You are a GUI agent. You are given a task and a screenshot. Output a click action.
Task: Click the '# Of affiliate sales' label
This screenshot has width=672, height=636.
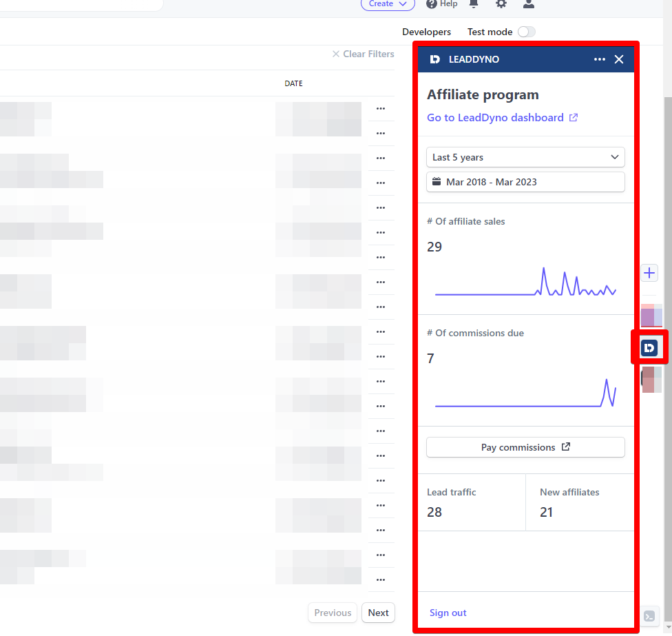pyautogui.click(x=466, y=221)
